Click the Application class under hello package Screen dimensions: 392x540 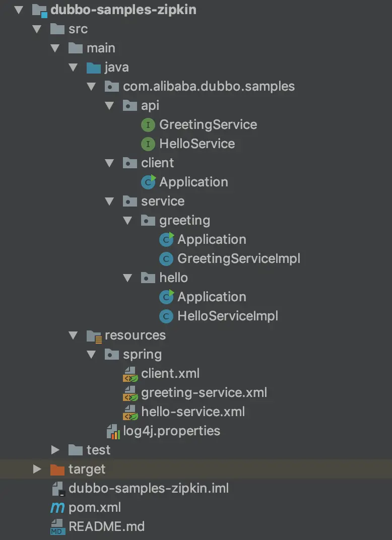212,297
